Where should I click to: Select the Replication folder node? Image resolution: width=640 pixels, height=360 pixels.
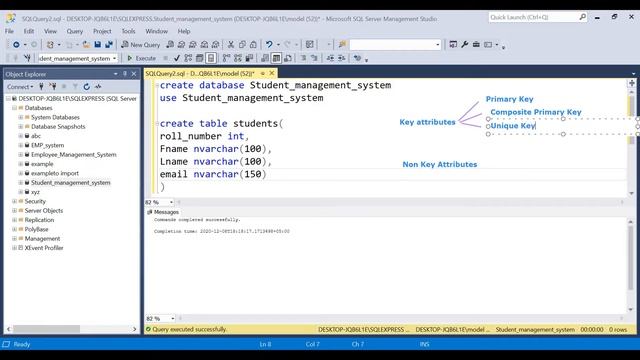click(x=39, y=220)
